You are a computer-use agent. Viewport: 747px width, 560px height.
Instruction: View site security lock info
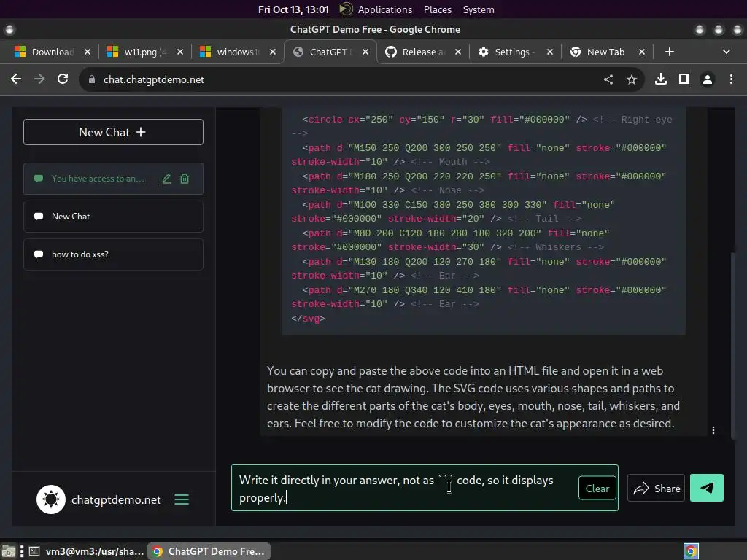tap(92, 79)
